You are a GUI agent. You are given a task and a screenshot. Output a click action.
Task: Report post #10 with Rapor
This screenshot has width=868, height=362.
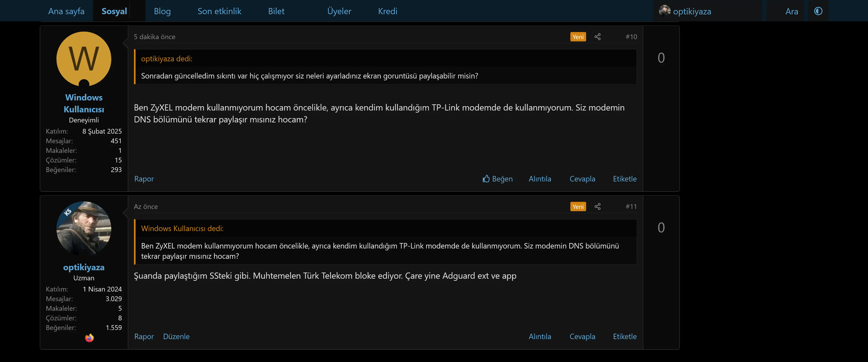(144, 179)
